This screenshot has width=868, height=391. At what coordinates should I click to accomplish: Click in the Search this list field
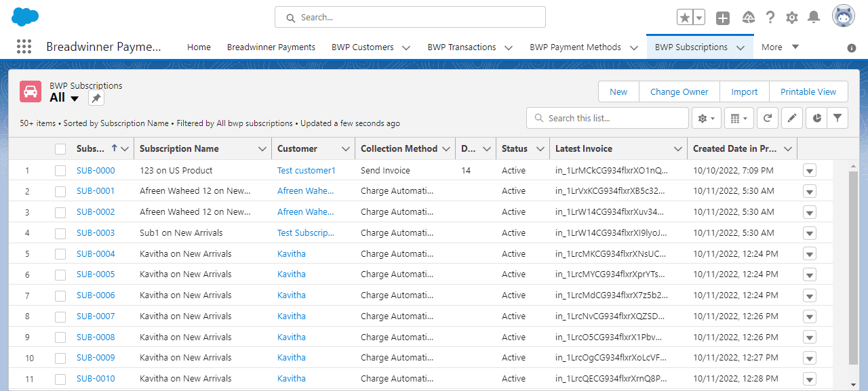[607, 117]
